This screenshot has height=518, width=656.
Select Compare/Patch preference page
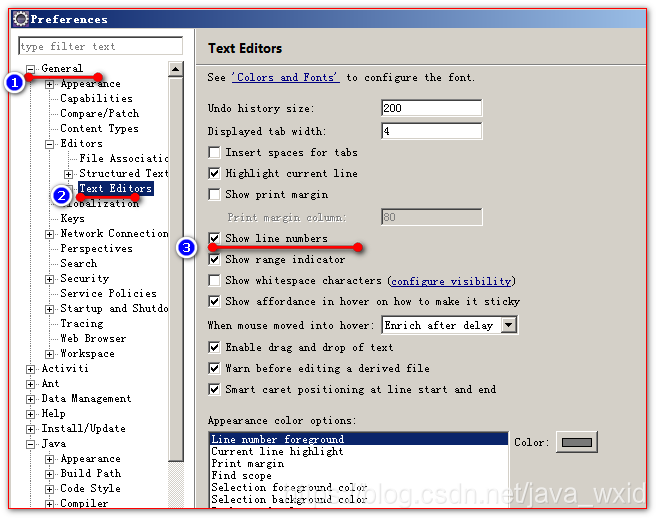coord(100,113)
